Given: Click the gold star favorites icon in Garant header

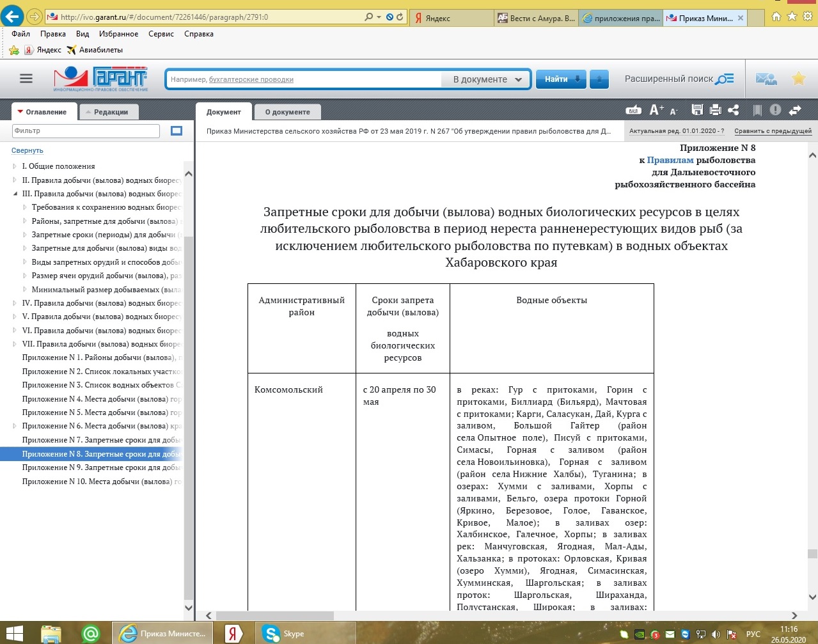Looking at the screenshot, I should click(799, 79).
